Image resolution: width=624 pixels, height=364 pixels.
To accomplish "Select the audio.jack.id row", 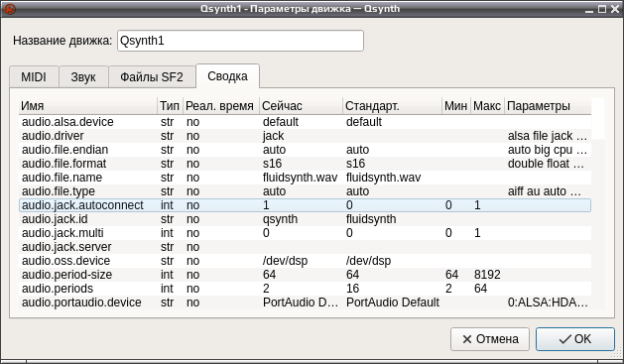I will click(x=305, y=219).
